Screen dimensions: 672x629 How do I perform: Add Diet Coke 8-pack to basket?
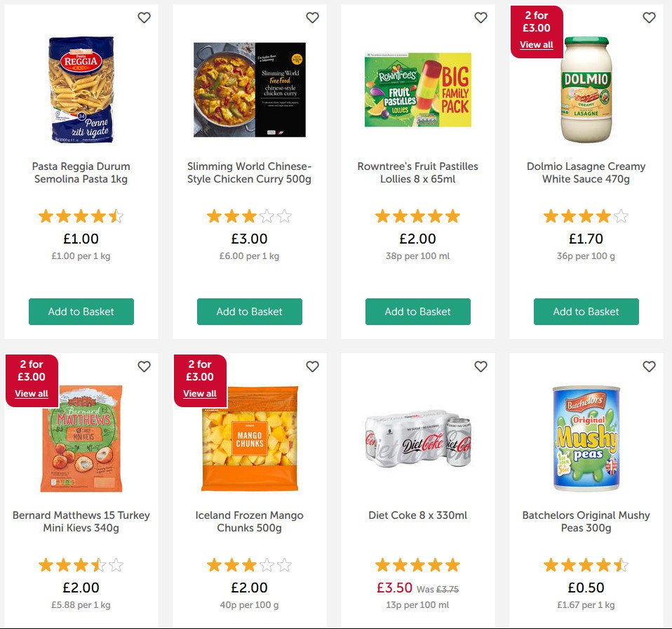[418, 627]
